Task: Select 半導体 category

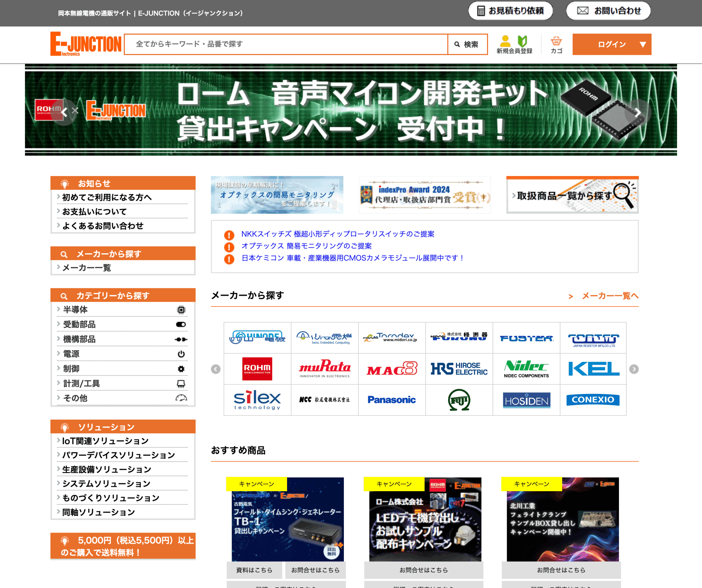Action: [122, 310]
